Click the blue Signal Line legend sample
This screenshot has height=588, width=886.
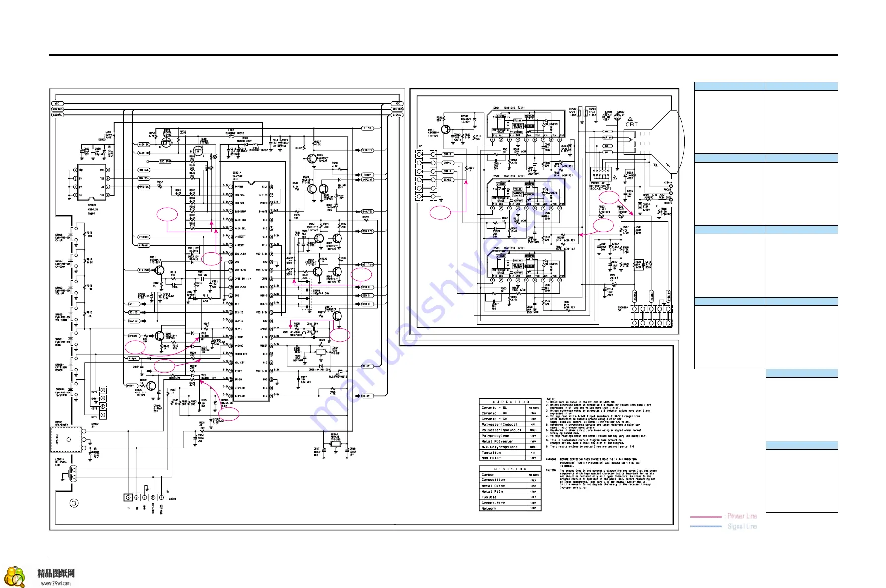(706, 526)
